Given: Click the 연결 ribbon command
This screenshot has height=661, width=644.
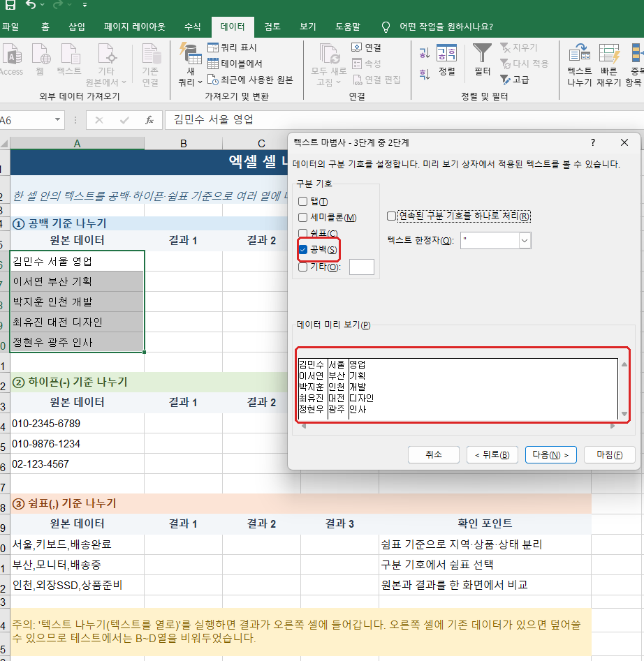Looking at the screenshot, I should click(x=367, y=47).
